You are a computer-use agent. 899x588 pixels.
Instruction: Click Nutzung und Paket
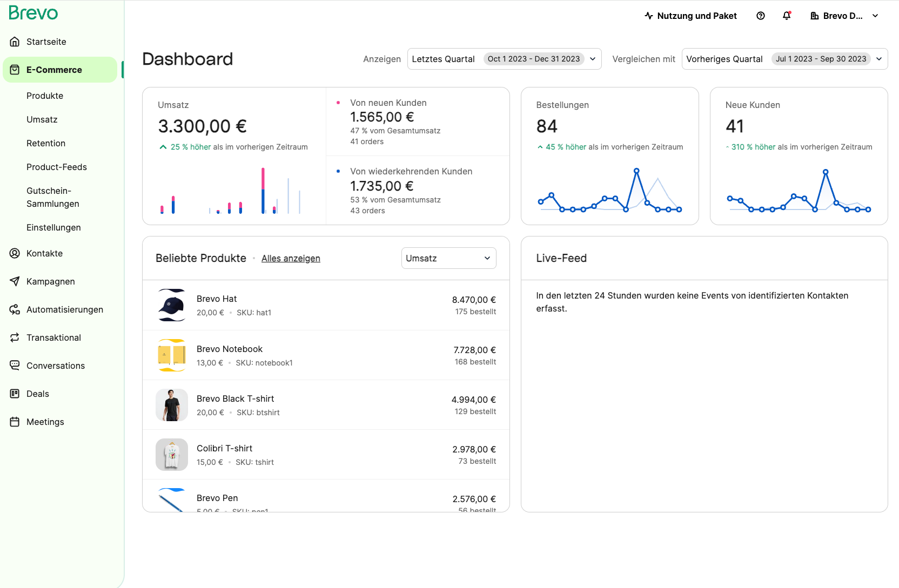coord(697,16)
